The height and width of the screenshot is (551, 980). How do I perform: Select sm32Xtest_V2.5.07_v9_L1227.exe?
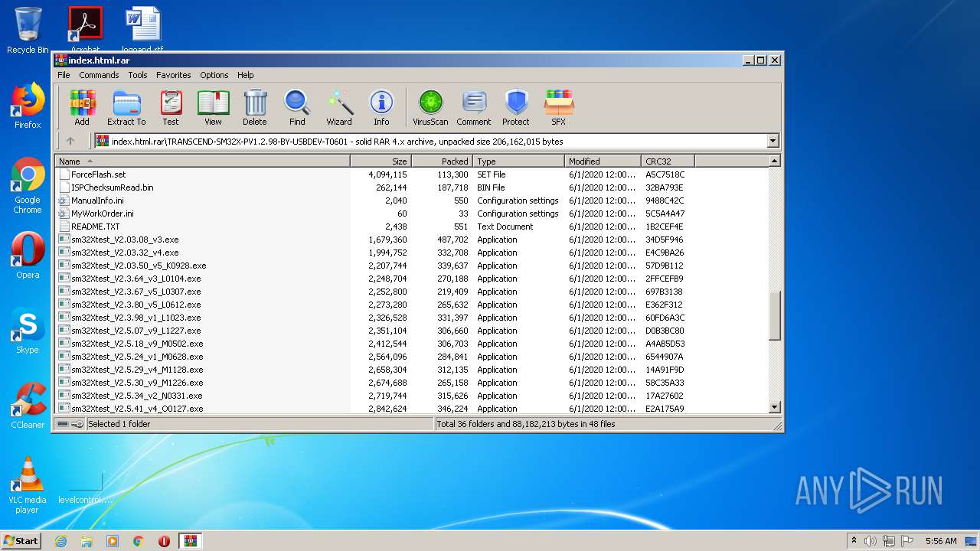(x=136, y=331)
